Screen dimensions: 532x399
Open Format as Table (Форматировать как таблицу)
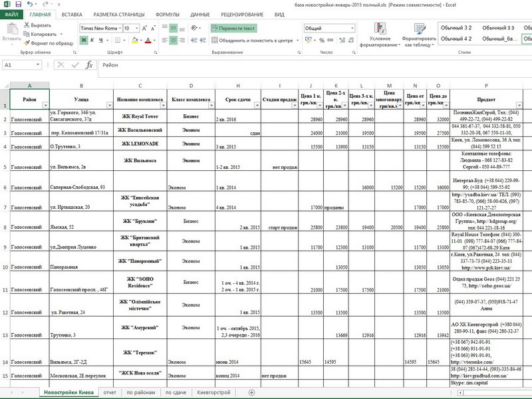(x=419, y=35)
